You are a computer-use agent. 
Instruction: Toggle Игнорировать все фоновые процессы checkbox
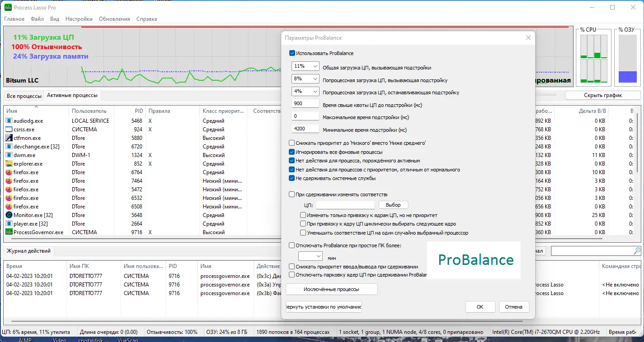(x=292, y=152)
